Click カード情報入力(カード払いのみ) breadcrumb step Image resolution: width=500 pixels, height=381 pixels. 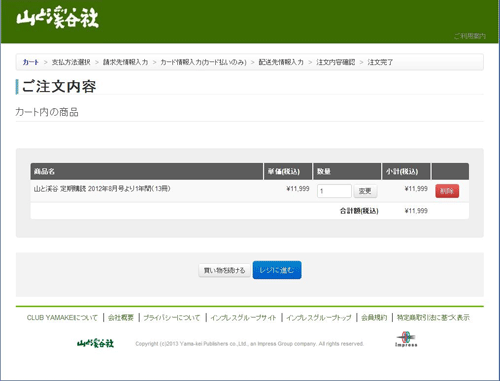pyautogui.click(x=203, y=62)
